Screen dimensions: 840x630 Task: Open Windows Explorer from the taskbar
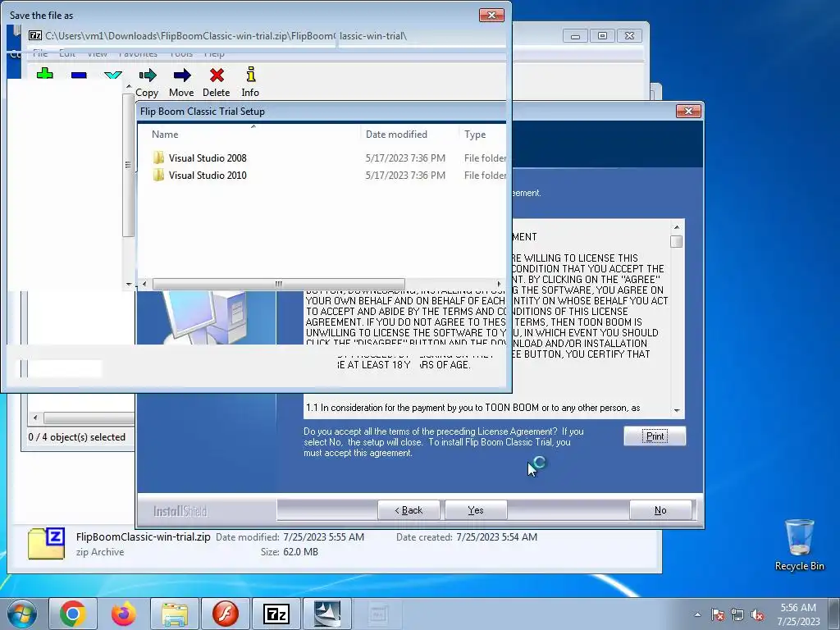click(175, 614)
